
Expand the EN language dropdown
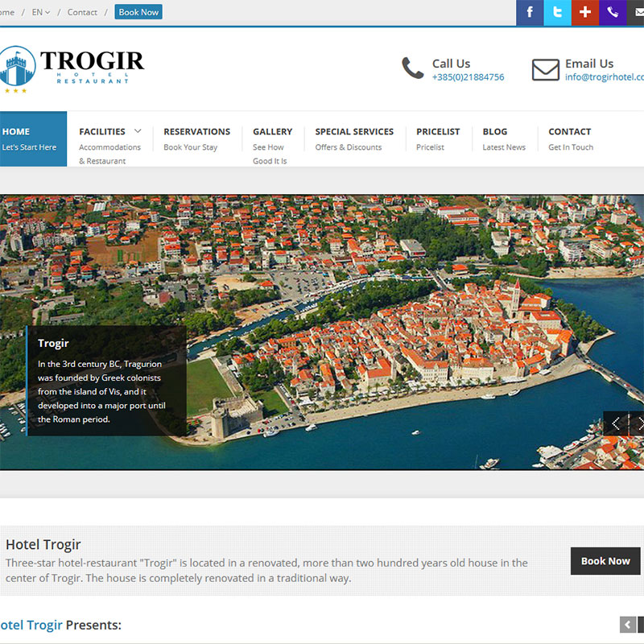pos(40,12)
